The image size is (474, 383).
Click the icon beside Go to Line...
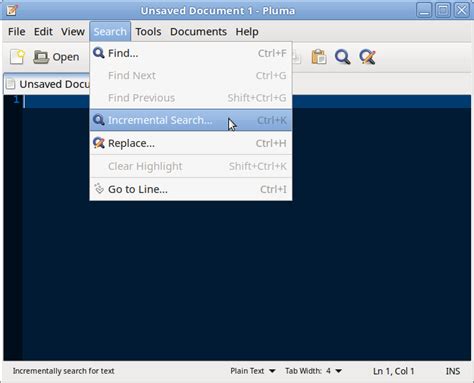99,189
